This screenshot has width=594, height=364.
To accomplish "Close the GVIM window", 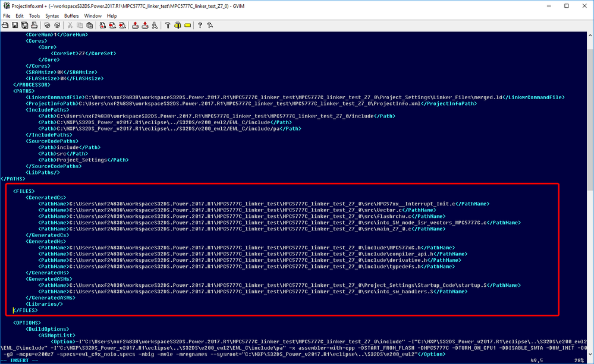I will [x=584, y=6].
